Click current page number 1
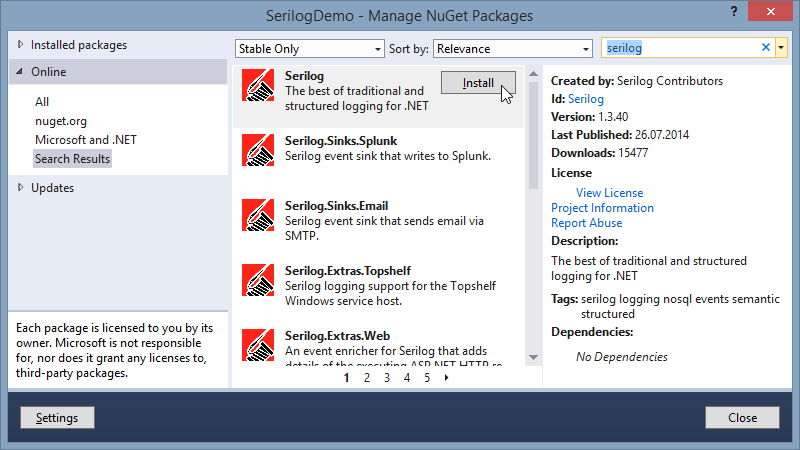The image size is (800, 450). pyautogui.click(x=346, y=378)
